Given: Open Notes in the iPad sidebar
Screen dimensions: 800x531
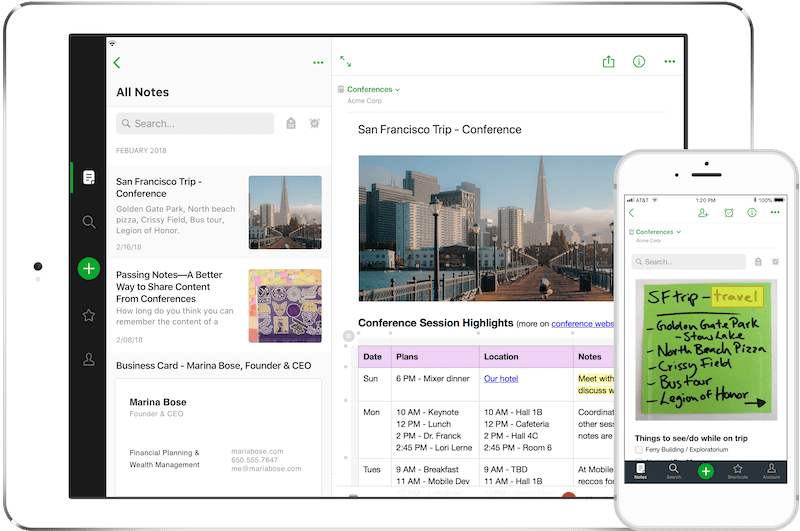Looking at the screenshot, I should 89,178.
